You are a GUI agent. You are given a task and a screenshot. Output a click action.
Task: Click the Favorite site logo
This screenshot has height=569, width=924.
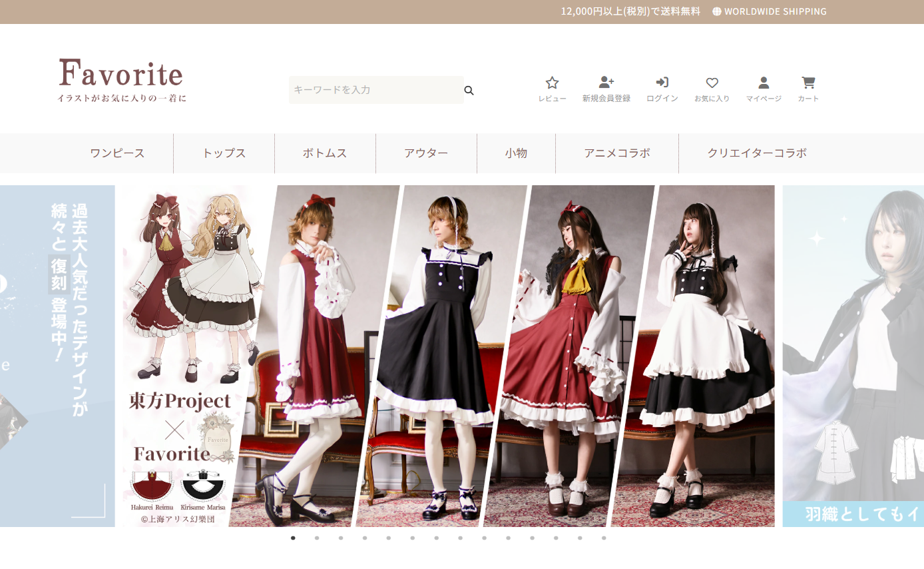tap(122, 81)
